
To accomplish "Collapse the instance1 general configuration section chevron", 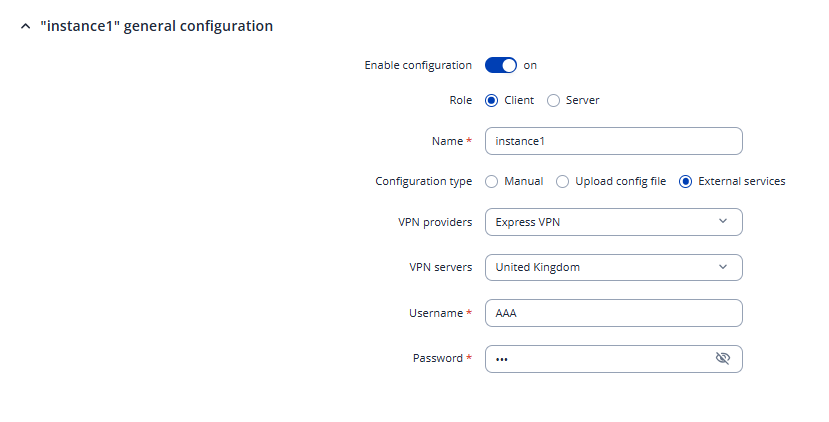I will click(25, 27).
